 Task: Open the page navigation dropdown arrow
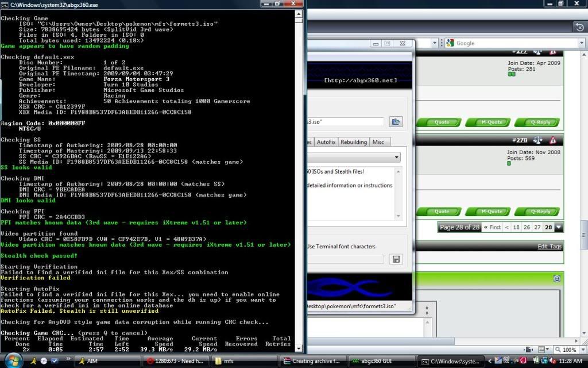(x=559, y=227)
